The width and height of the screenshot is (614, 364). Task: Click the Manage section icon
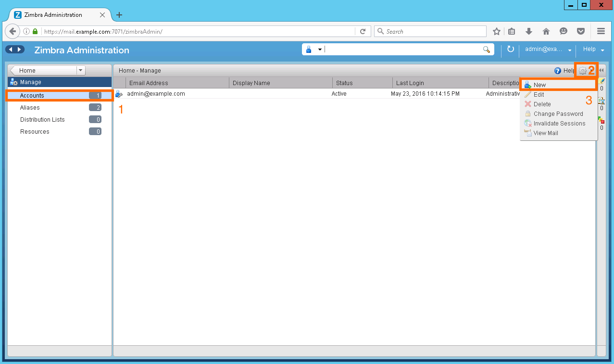coord(14,82)
